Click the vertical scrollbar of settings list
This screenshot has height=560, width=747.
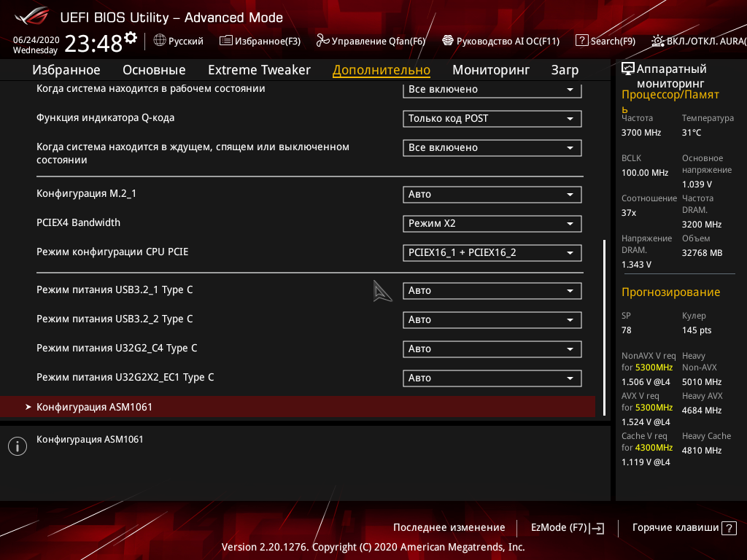click(x=605, y=327)
